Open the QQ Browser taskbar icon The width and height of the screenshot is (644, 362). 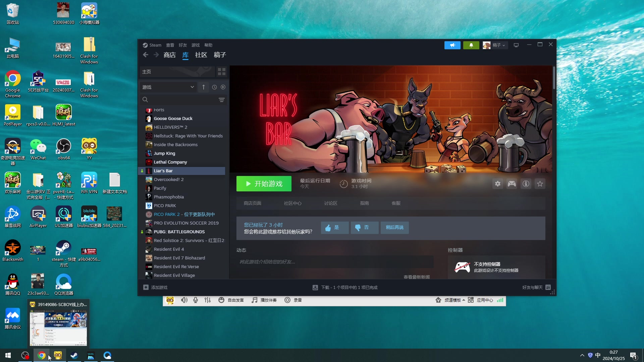[107, 355]
